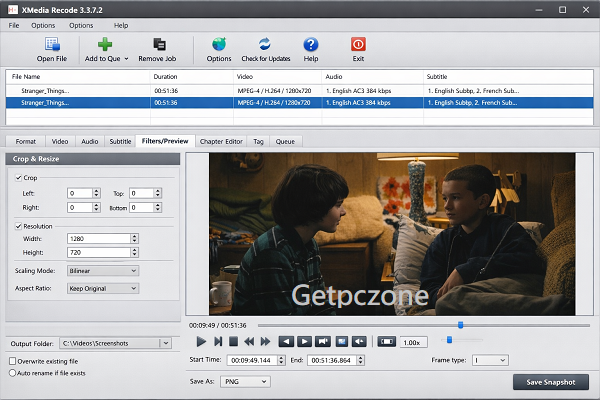The height and width of the screenshot is (400, 600).
Task: Open the Aspect Ratio Keep Original dropdown
Action: [103, 288]
